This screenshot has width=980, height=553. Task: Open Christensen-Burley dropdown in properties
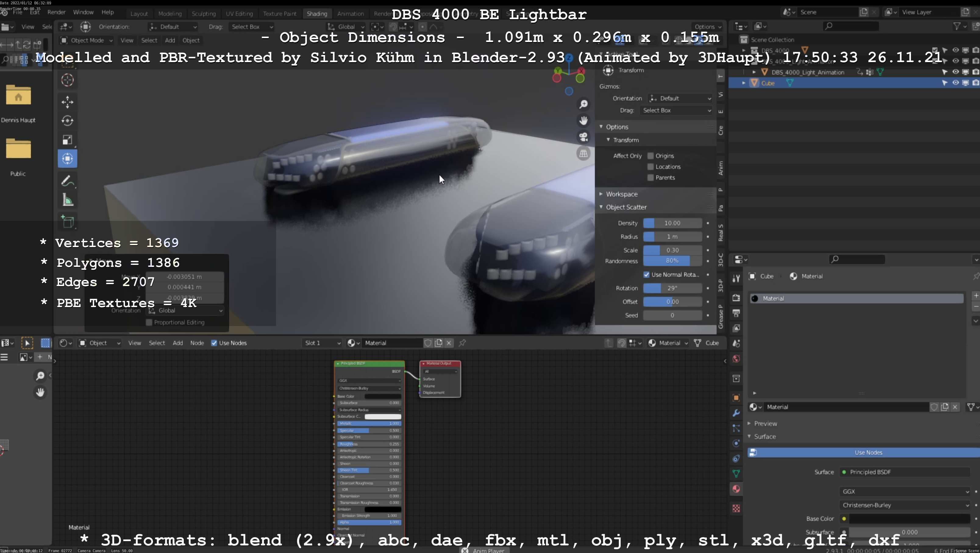pos(905,505)
